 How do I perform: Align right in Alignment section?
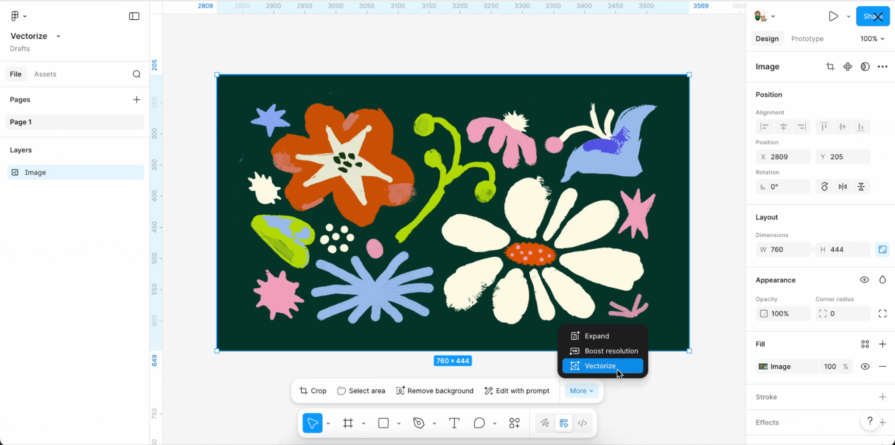point(802,127)
